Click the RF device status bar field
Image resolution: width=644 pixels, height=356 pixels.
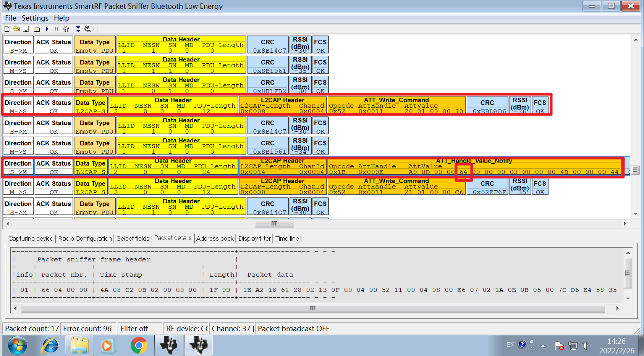click(187, 329)
